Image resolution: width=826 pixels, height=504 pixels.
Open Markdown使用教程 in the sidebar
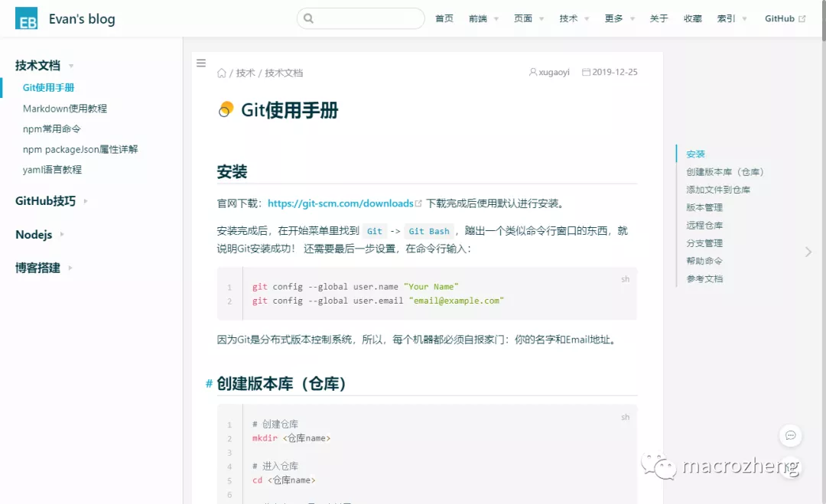65,109
